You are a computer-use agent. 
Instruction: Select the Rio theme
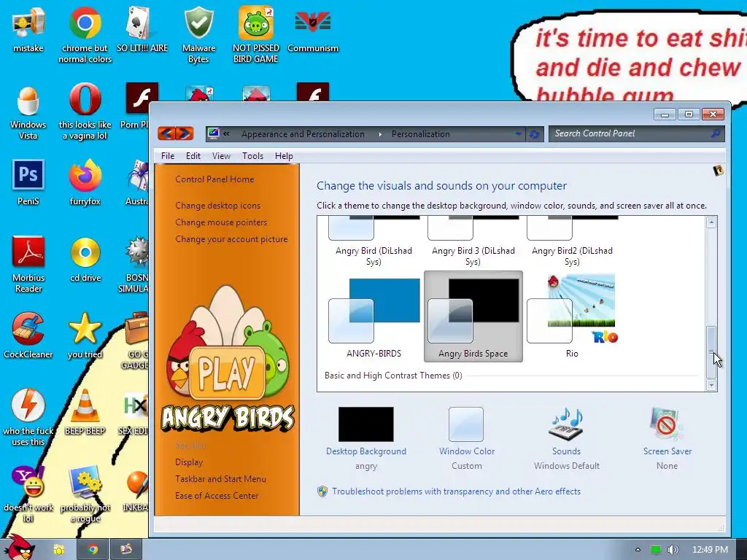tap(572, 316)
